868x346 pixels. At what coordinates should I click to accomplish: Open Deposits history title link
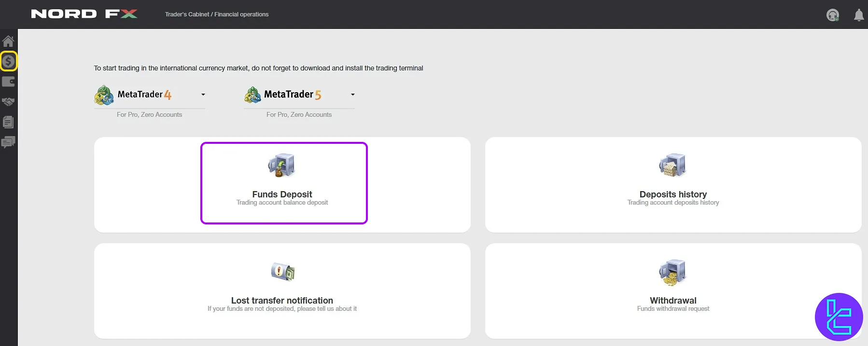click(673, 194)
